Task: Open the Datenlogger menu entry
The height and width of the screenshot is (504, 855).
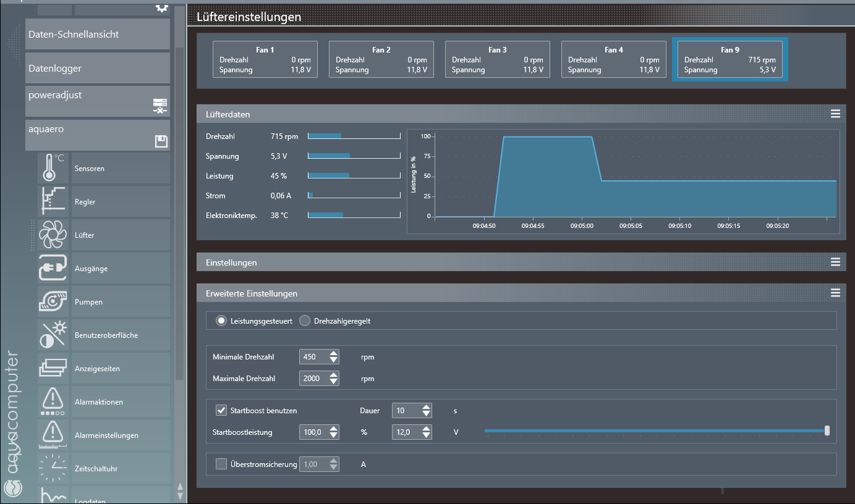Action: click(97, 68)
